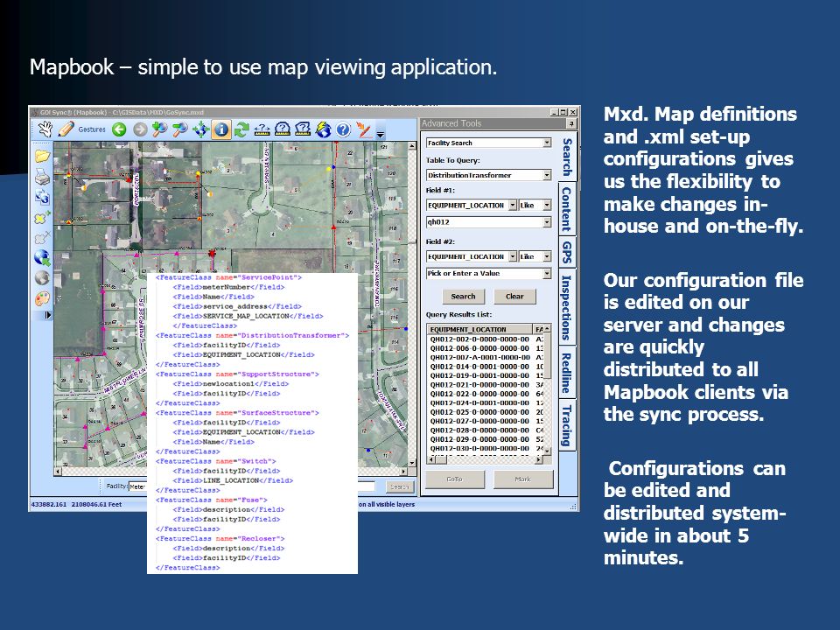Switch to the Content tab
Screen dimensions: 840x630
tap(567, 209)
